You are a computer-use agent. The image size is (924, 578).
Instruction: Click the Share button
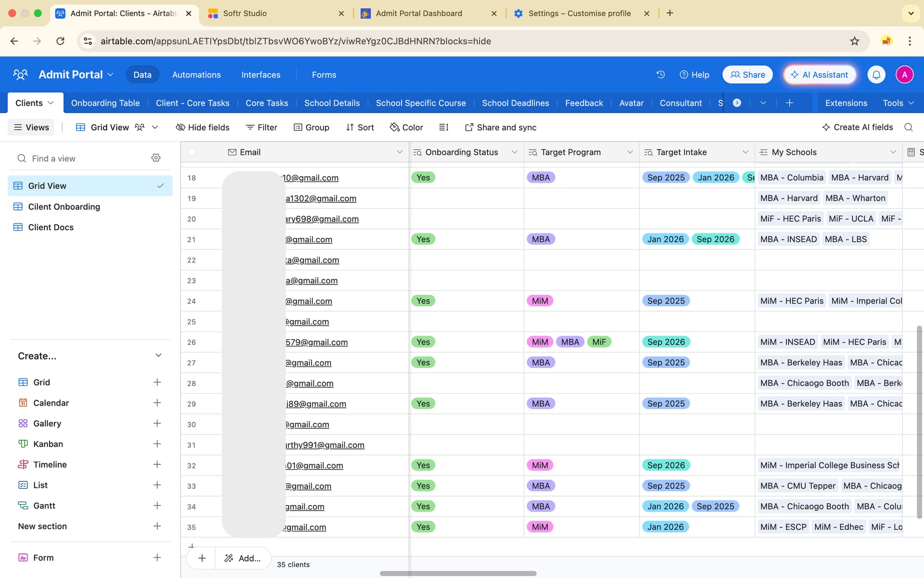[747, 75]
